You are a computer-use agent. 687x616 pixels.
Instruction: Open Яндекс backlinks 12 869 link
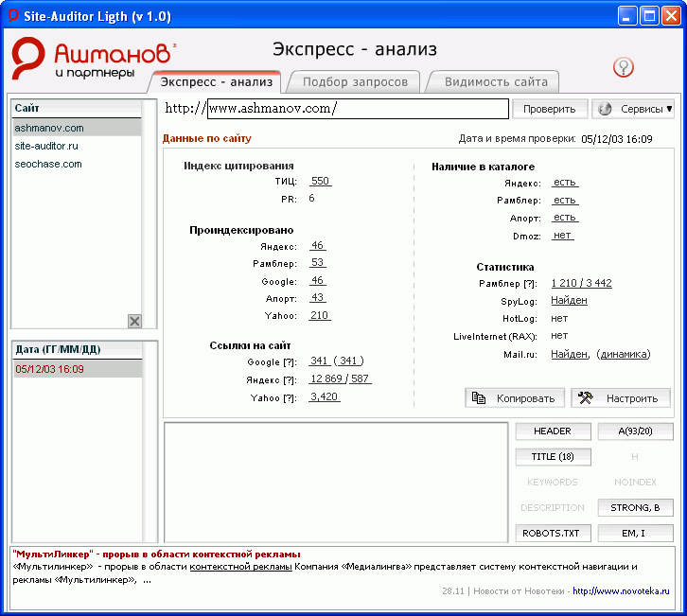326,378
